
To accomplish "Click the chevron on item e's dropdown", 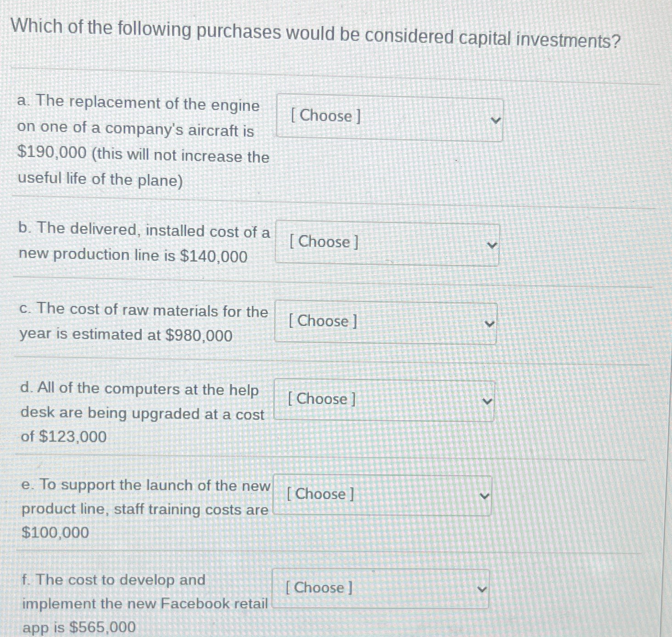I will click(x=484, y=496).
